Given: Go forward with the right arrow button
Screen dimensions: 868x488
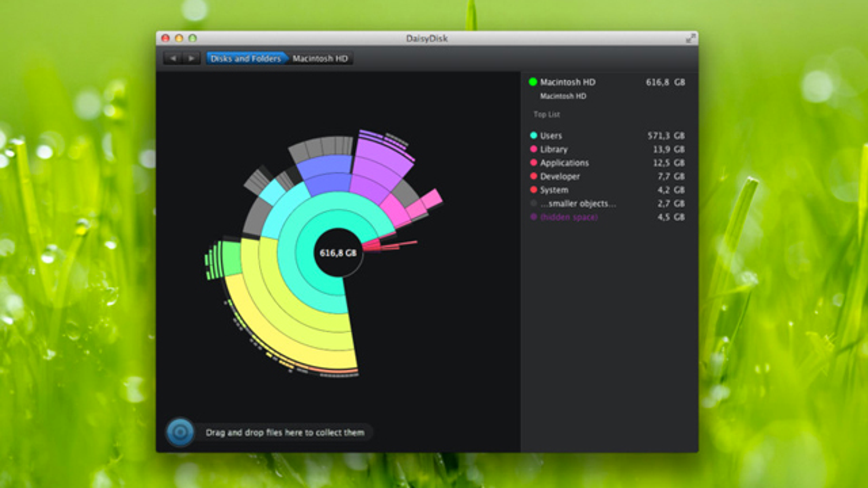Looking at the screenshot, I should coord(191,58).
